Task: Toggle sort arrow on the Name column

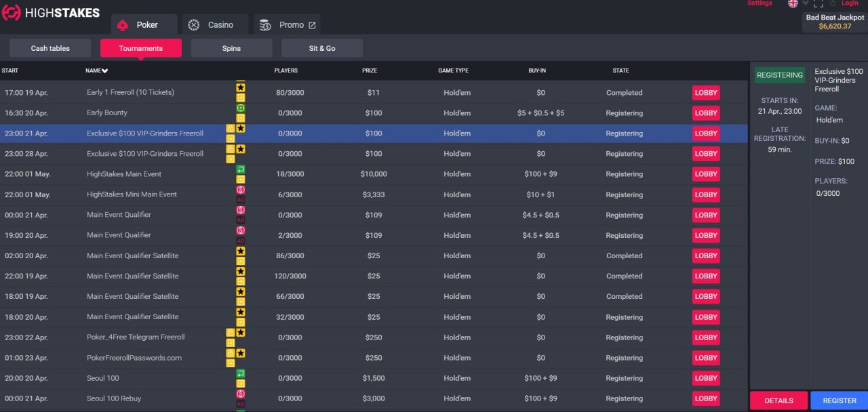Action: [x=105, y=71]
